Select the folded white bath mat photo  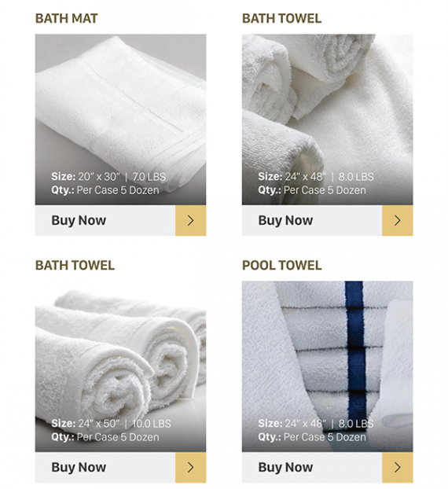120,119
